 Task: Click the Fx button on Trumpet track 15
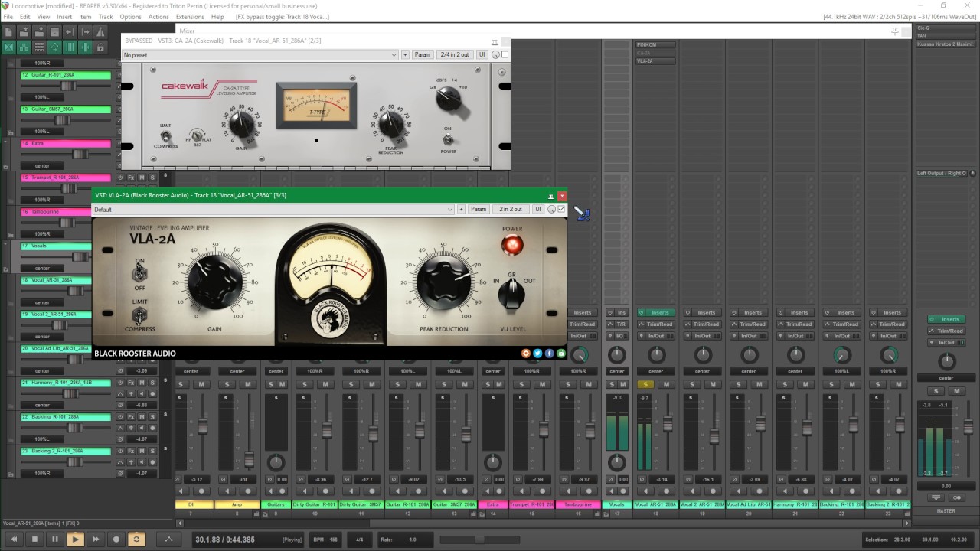pos(131,178)
